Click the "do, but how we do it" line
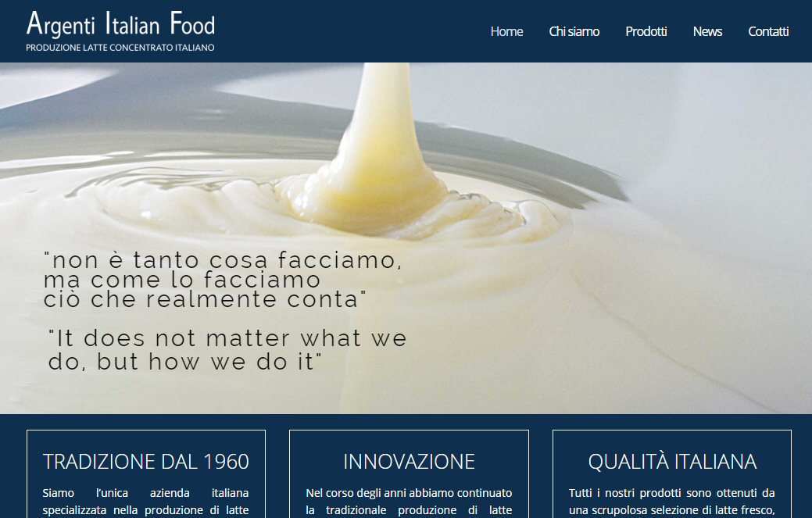 tap(185, 362)
